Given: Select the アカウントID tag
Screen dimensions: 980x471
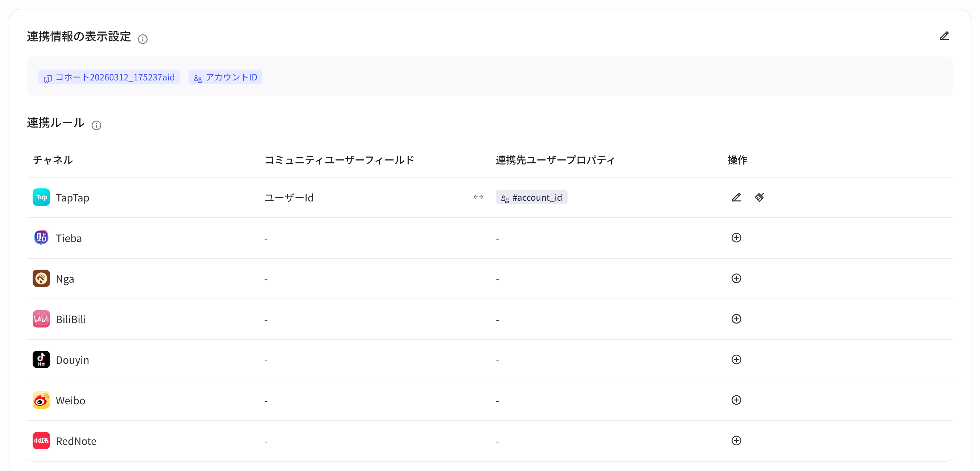Looking at the screenshot, I should [225, 77].
